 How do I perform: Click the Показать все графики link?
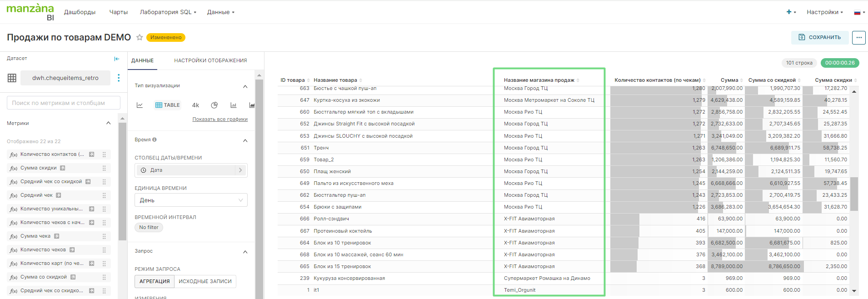pyautogui.click(x=220, y=119)
